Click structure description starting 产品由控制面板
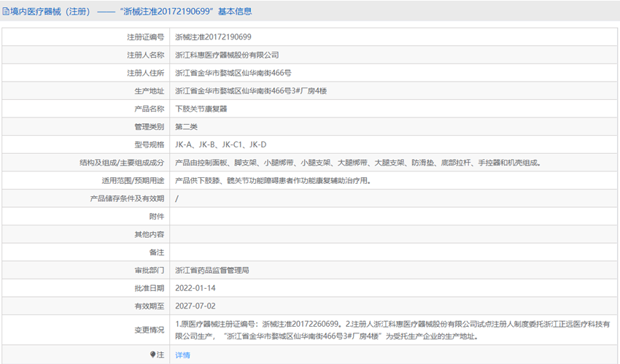Viewport: 620px width, 364px height. [x=358, y=163]
